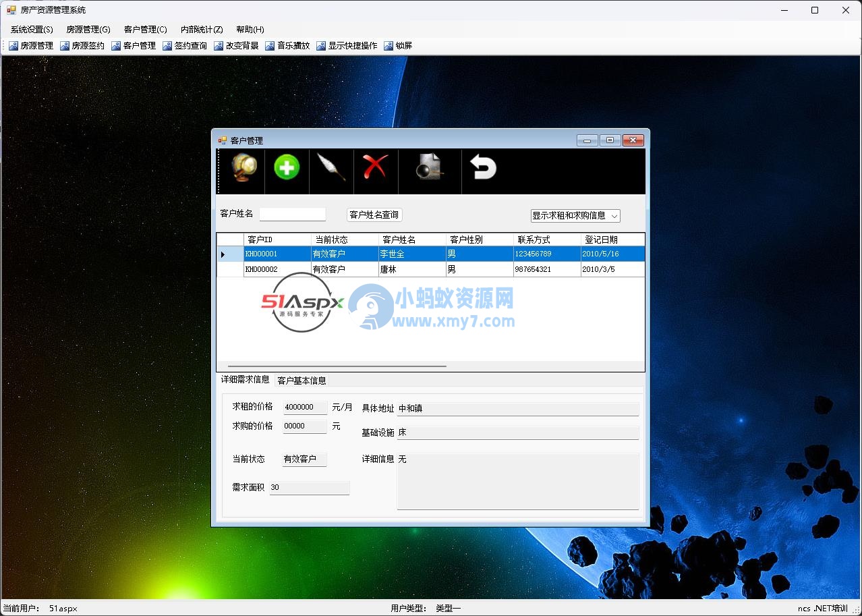The width and height of the screenshot is (862, 616).
Task: Open 房源签约 in the main toolbar
Action: click(82, 46)
